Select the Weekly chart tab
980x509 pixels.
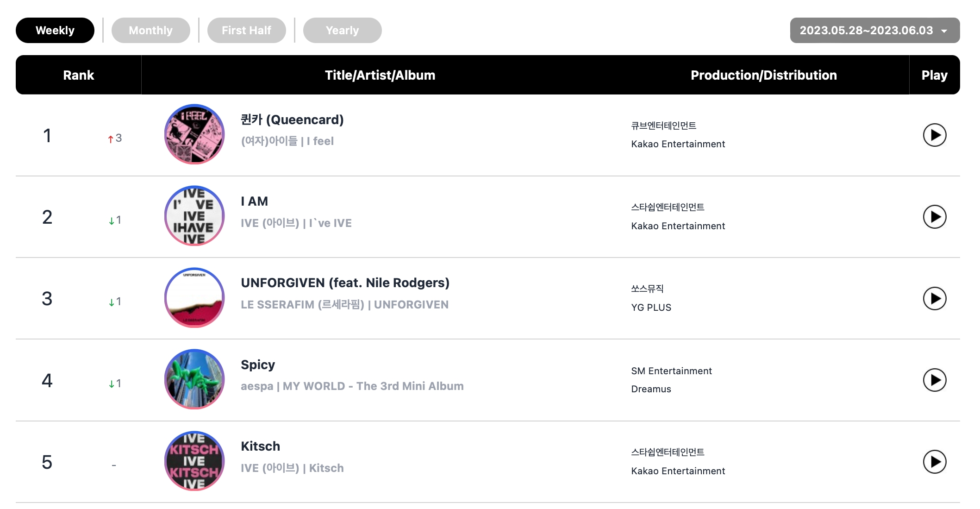coord(55,31)
